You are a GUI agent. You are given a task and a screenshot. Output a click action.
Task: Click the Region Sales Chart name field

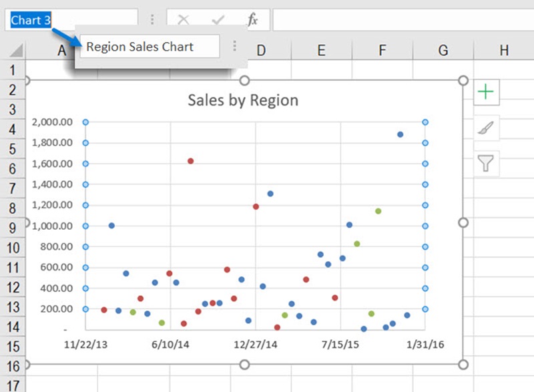coord(150,47)
